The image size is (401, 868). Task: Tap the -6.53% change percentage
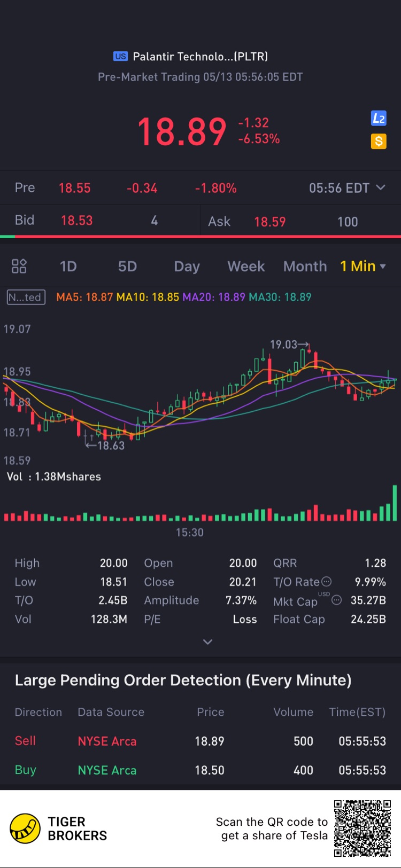(259, 139)
